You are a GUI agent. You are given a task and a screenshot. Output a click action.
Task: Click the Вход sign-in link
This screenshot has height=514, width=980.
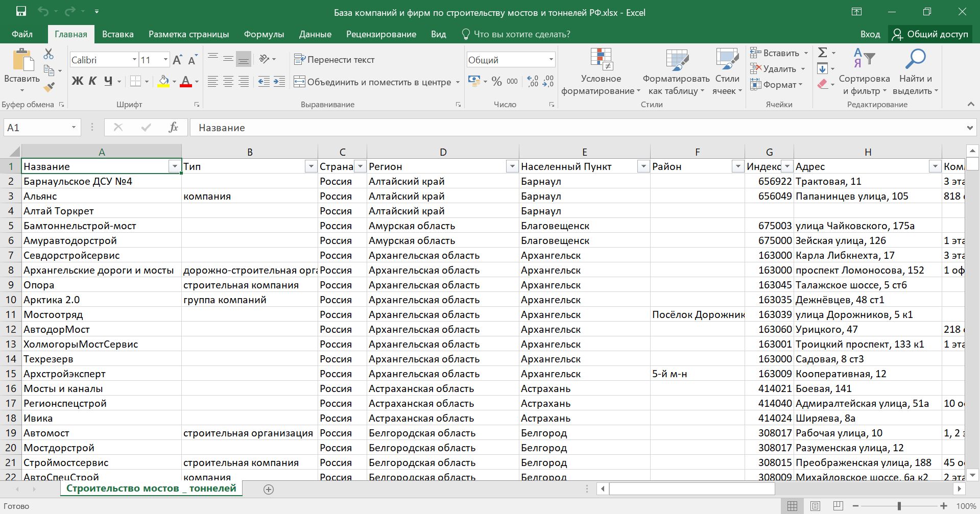870,34
